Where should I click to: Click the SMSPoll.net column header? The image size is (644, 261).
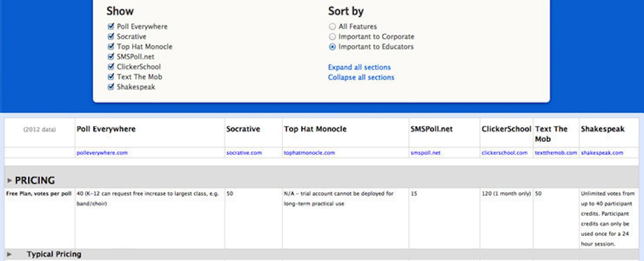432,129
